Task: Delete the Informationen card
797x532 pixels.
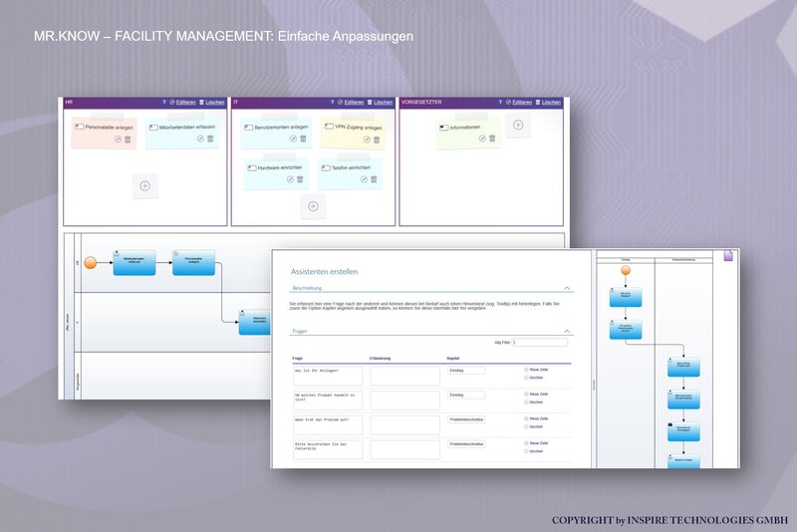Action: tap(492, 138)
